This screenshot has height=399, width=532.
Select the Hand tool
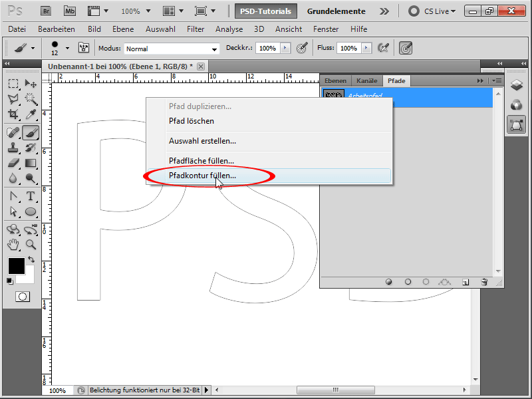(13, 245)
